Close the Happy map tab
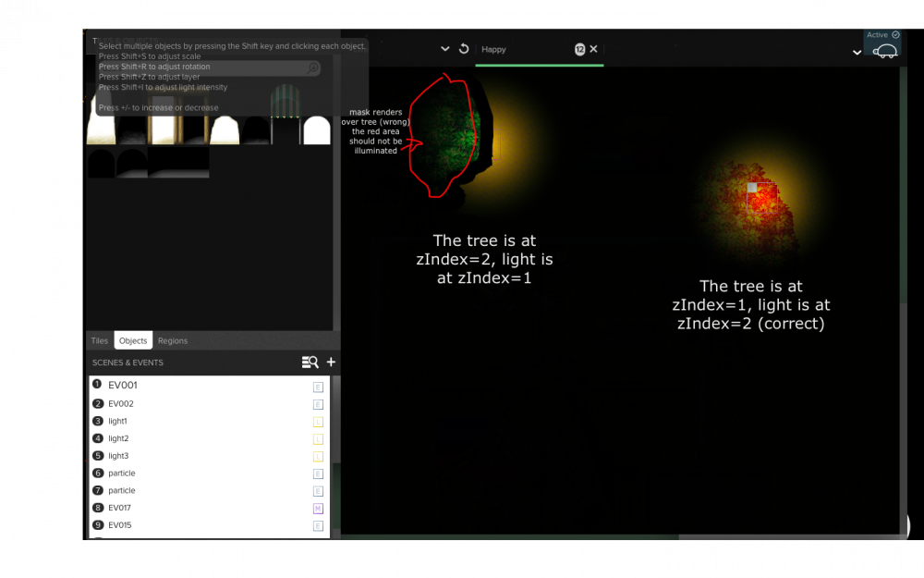924x578 pixels. click(x=593, y=49)
